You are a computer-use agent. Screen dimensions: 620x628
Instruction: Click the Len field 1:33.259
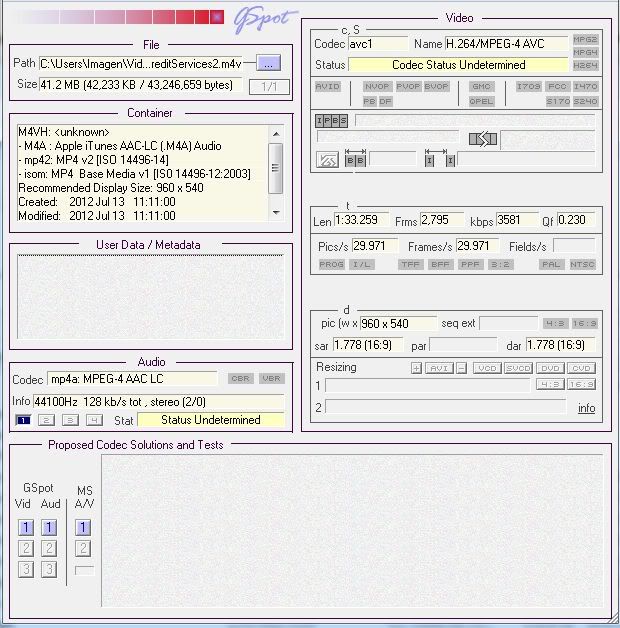[x=361, y=220]
